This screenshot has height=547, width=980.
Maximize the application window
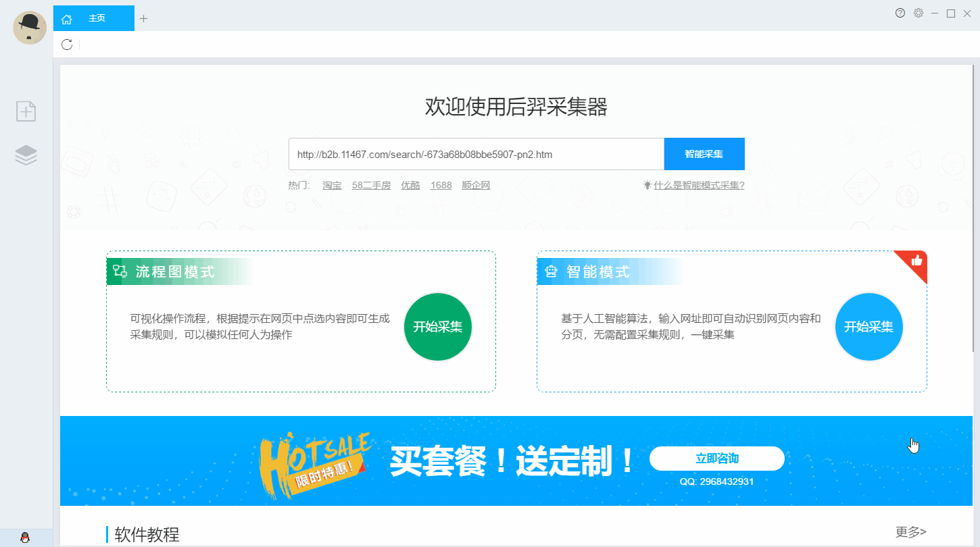tap(951, 13)
